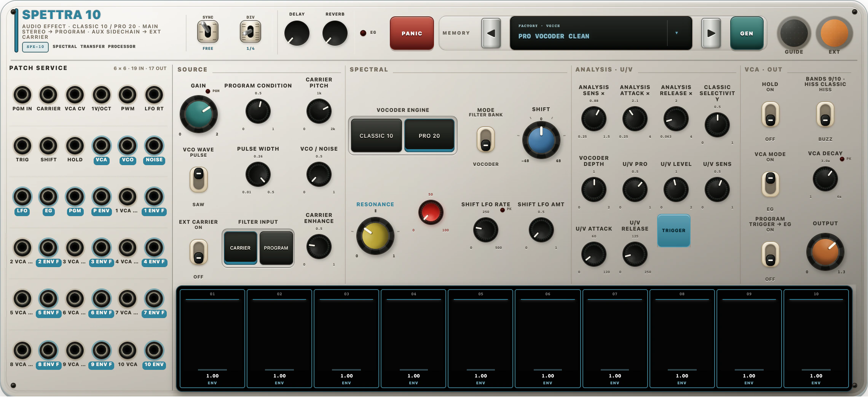Click the 1V/OCT patch jack
This screenshot has width=868, height=398.
(101, 94)
